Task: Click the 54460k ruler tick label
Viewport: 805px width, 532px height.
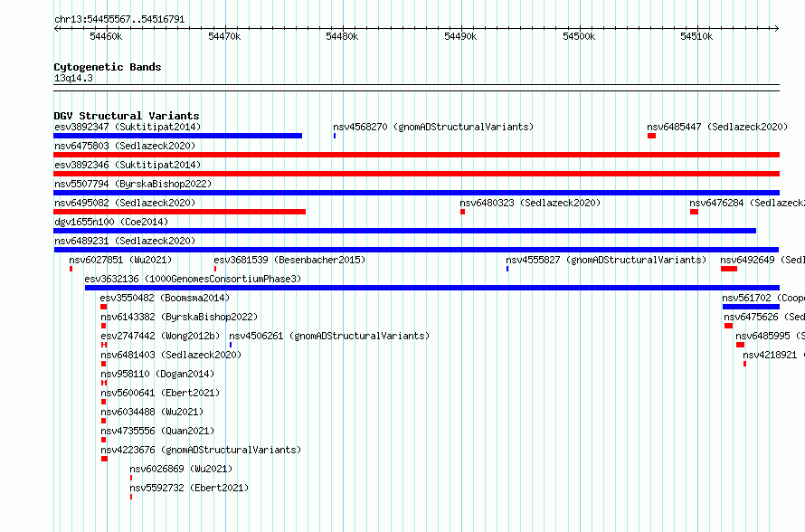Action: pyautogui.click(x=106, y=36)
